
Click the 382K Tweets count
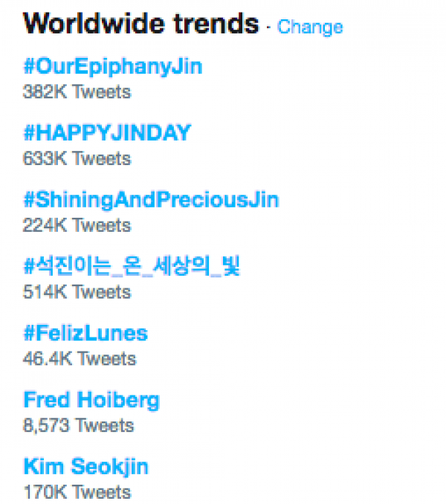point(77,92)
